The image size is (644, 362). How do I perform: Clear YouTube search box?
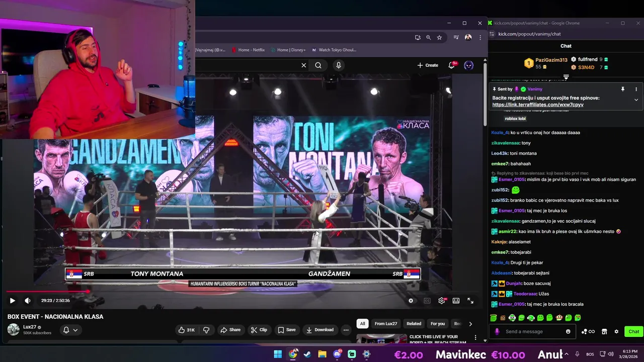(304, 65)
